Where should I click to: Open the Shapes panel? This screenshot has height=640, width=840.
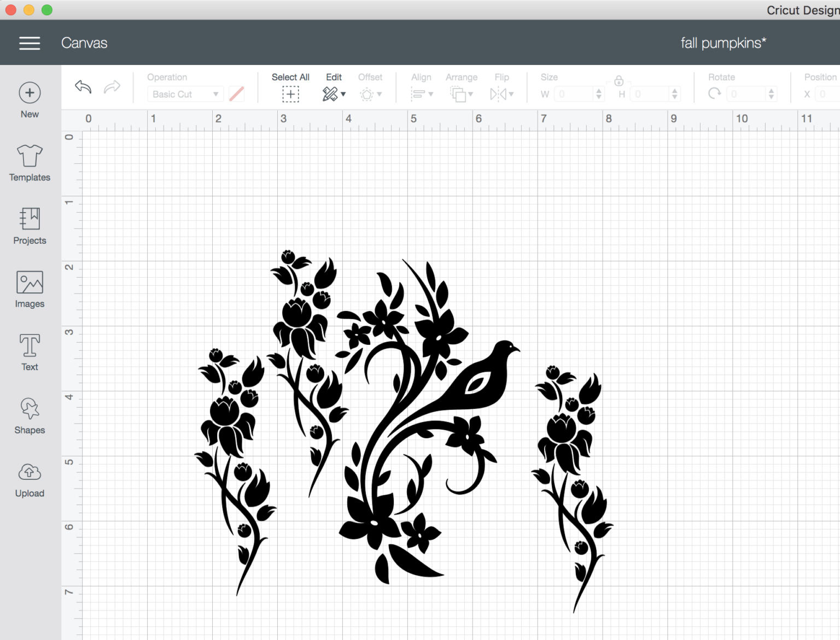tap(30, 415)
